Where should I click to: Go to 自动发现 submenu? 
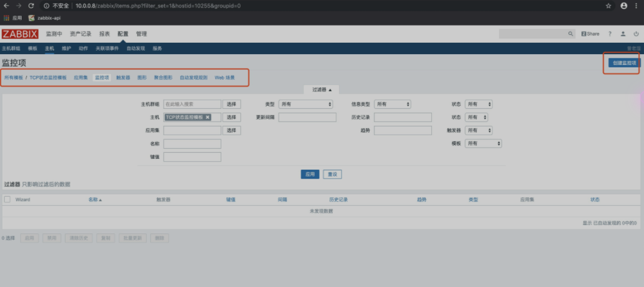click(135, 48)
